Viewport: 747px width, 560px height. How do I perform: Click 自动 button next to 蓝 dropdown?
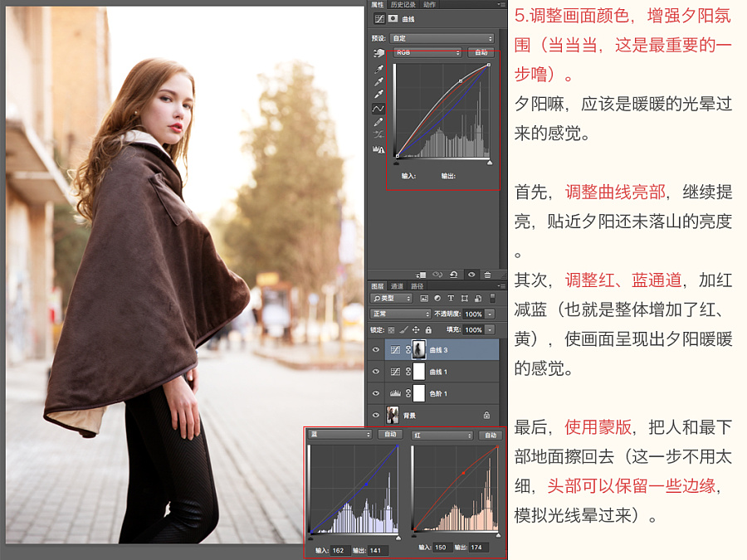pos(390,434)
